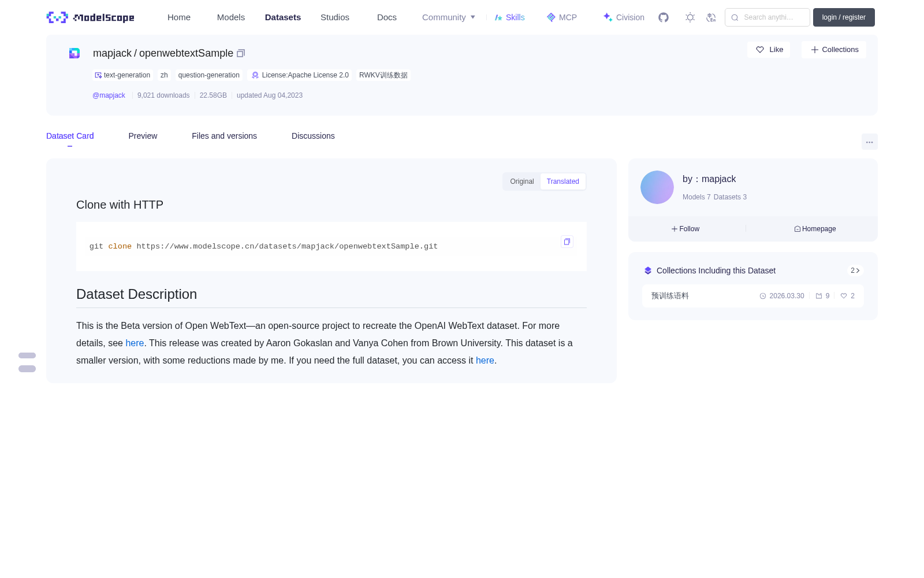This screenshot has width=924, height=578.
Task: Open Models in the top navigation
Action: tap(231, 17)
